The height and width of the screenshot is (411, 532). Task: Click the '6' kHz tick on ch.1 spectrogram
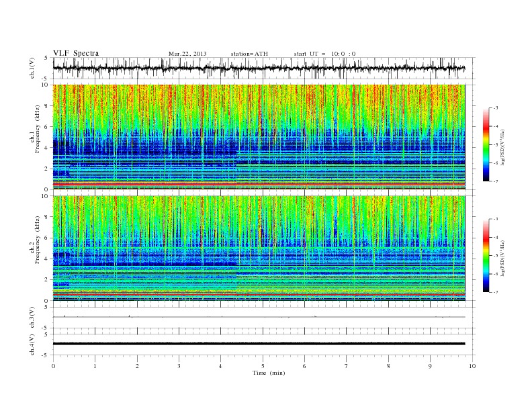(x=46, y=127)
